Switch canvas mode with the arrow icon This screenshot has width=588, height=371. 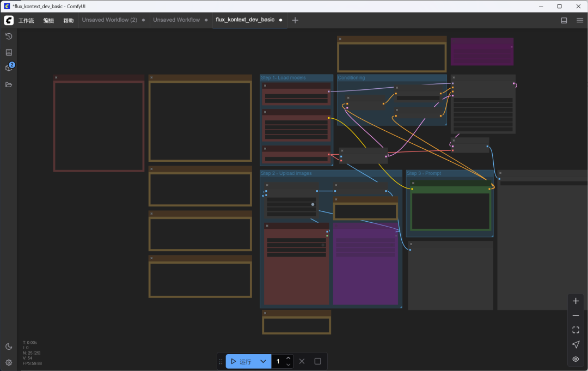[x=576, y=344]
